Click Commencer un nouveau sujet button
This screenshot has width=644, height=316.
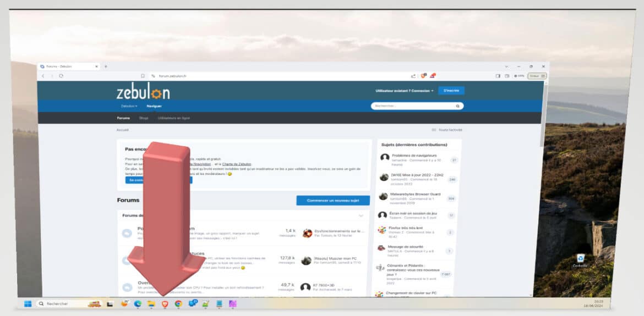tap(332, 201)
